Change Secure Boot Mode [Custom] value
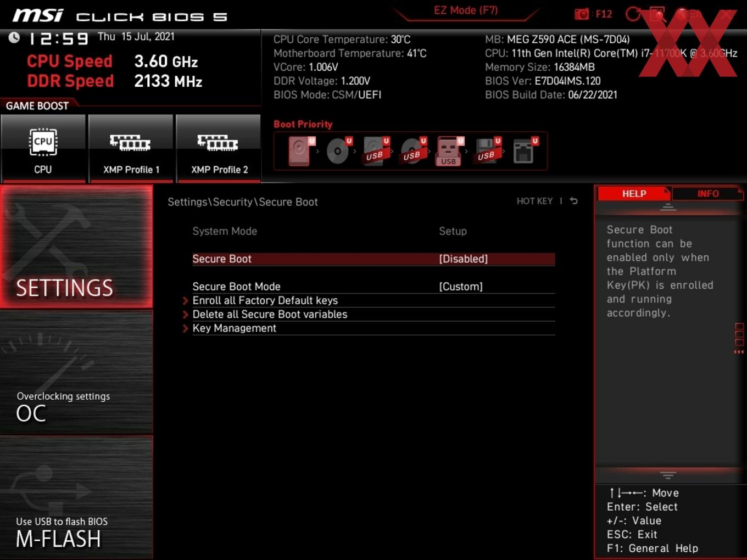Screen dimensions: 747x560 pos(461,287)
